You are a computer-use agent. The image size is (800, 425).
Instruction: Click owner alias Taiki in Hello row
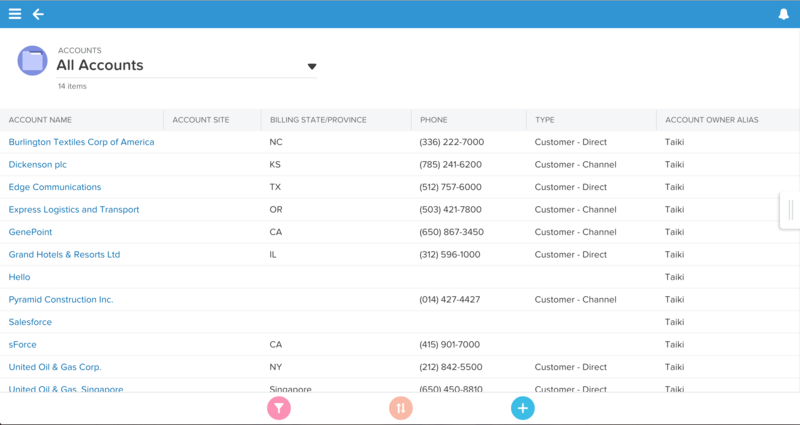674,277
